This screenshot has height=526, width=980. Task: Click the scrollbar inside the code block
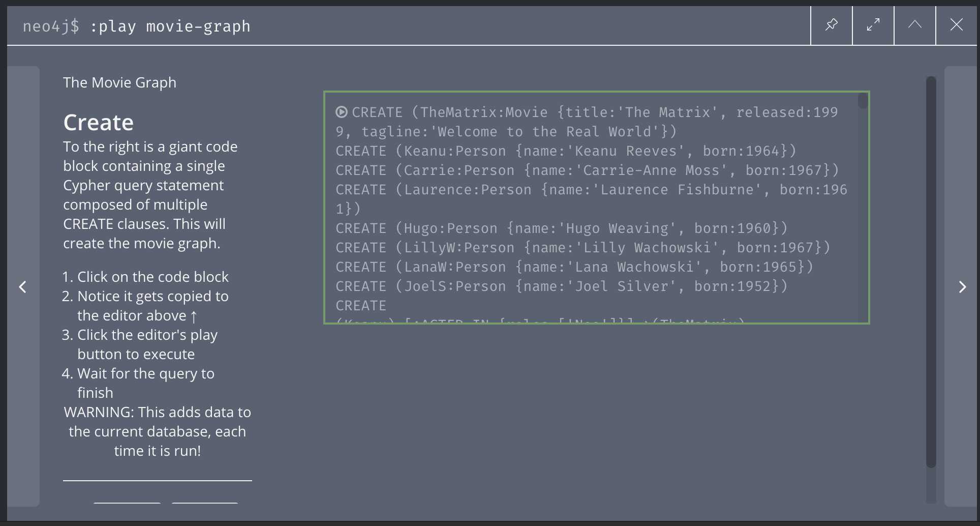863,101
